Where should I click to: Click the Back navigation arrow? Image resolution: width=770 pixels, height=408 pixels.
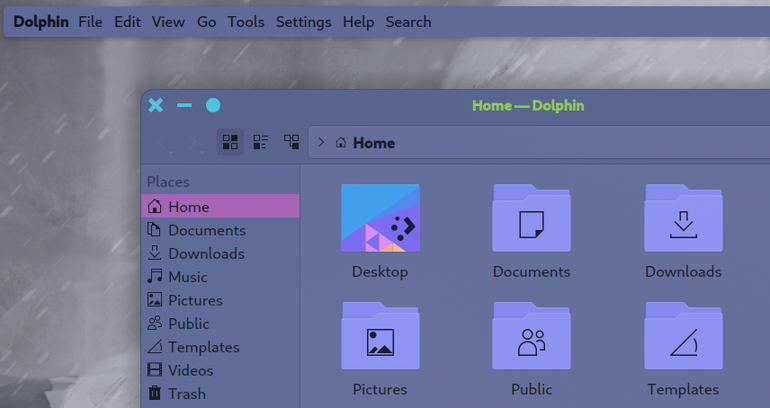(164, 143)
